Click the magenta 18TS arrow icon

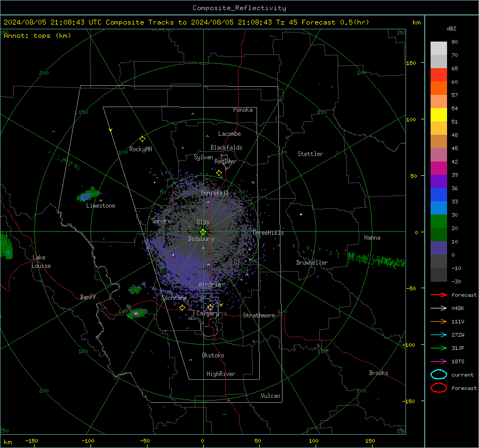pos(439,362)
